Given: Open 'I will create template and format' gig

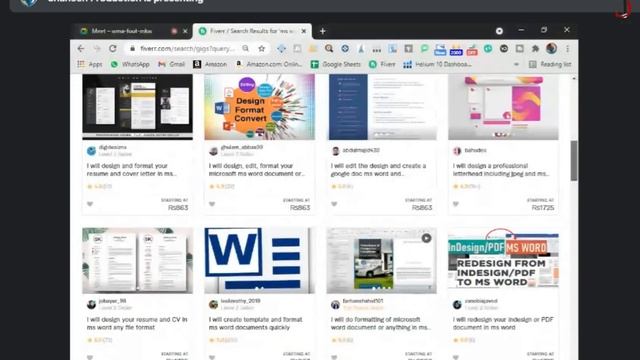Looking at the screenshot, I should 256,323.
